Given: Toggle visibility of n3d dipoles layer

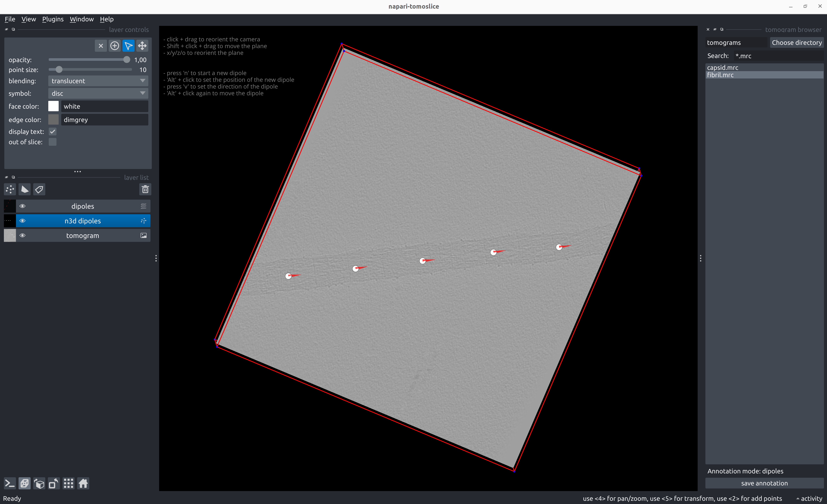Looking at the screenshot, I should 22,221.
